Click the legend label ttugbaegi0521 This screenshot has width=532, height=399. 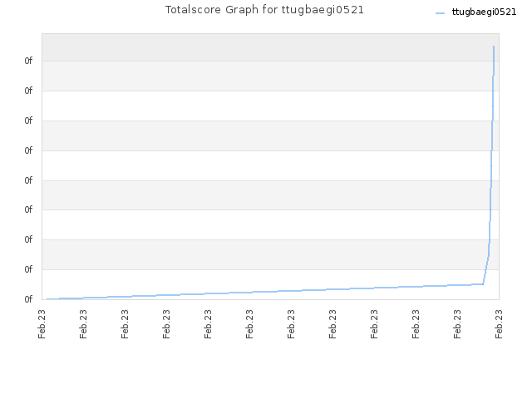pos(484,12)
